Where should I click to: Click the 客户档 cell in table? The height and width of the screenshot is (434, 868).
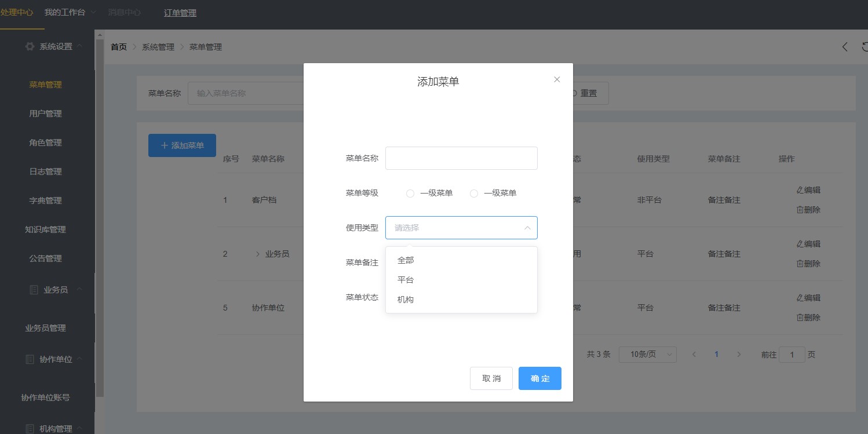pos(264,200)
